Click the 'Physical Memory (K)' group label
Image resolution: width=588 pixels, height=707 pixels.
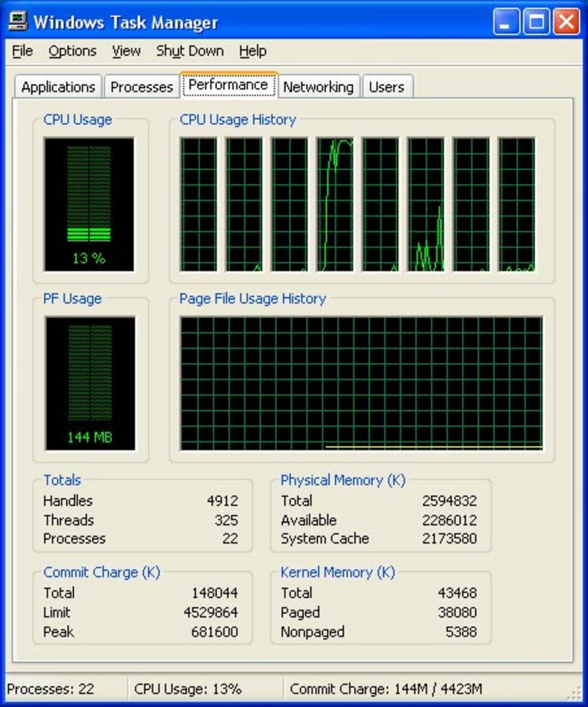coord(343,480)
